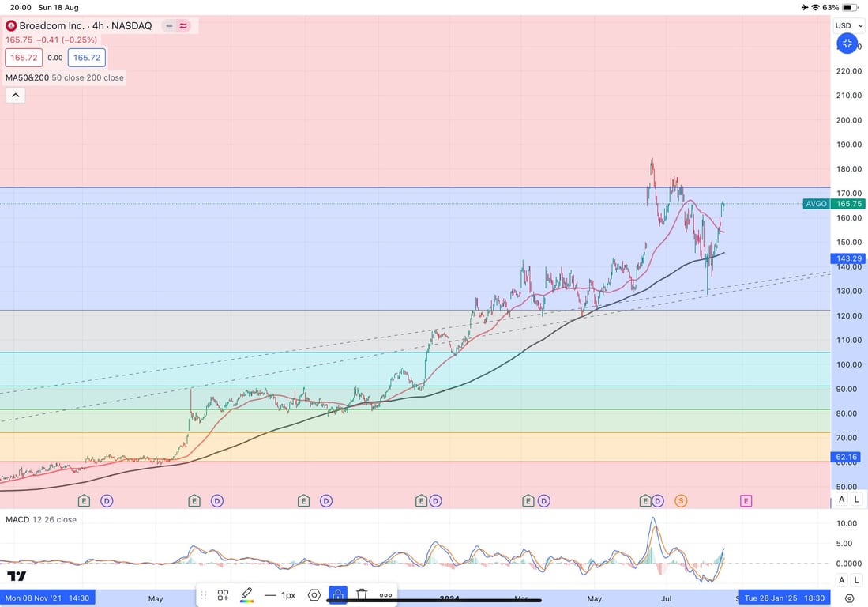Open the drawing templates icon in the floating toolbar
The width and height of the screenshot is (868, 607).
click(223, 595)
